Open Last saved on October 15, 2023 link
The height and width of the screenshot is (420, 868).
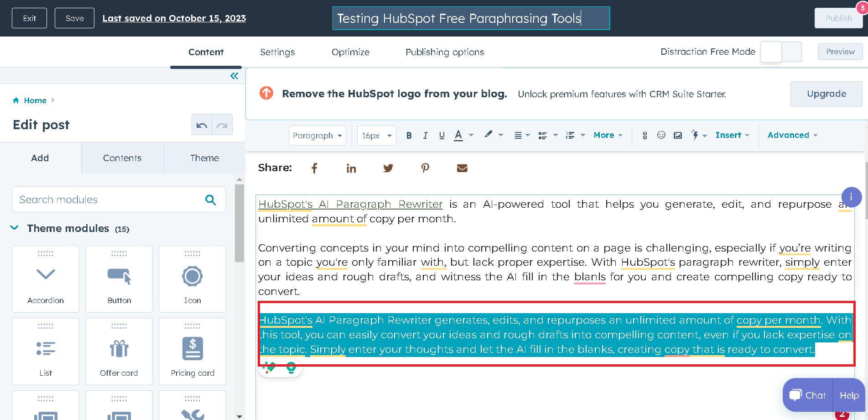(174, 18)
